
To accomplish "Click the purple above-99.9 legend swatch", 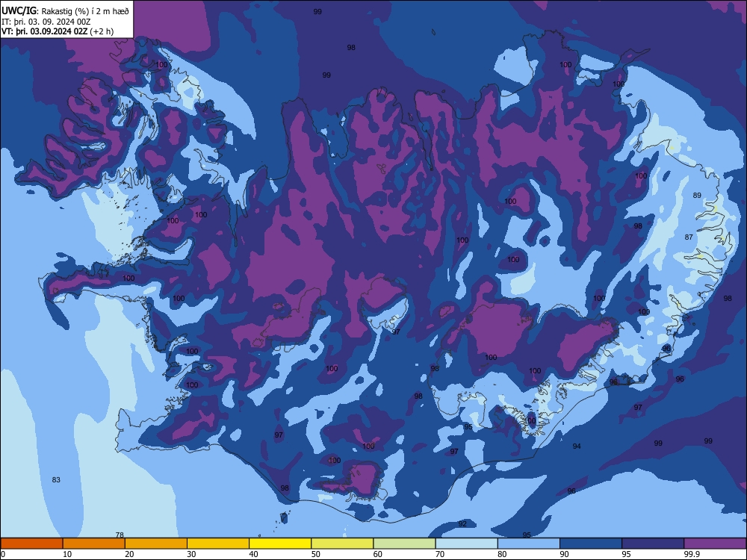I will tap(715, 544).
